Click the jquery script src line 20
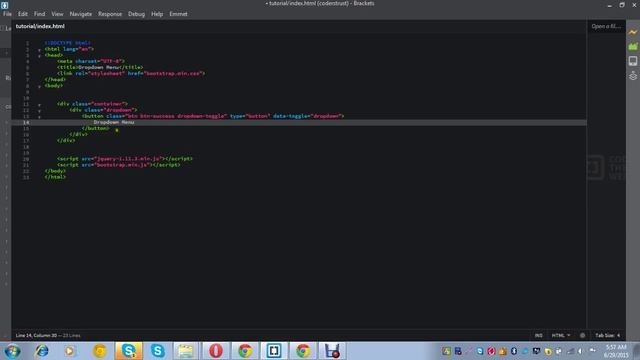 click(125, 158)
